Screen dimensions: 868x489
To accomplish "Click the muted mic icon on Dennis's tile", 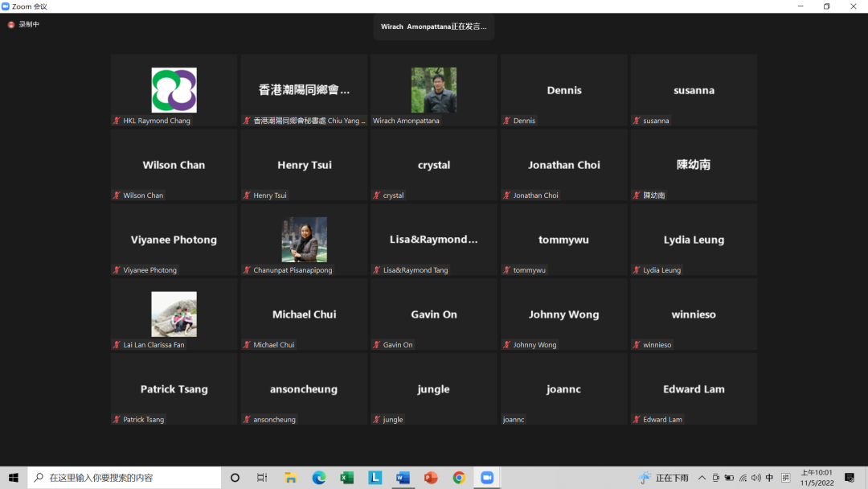I will (x=507, y=121).
